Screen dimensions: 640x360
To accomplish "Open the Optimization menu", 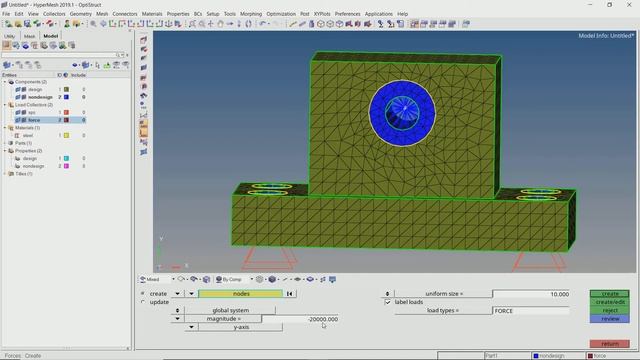I will click(281, 14).
